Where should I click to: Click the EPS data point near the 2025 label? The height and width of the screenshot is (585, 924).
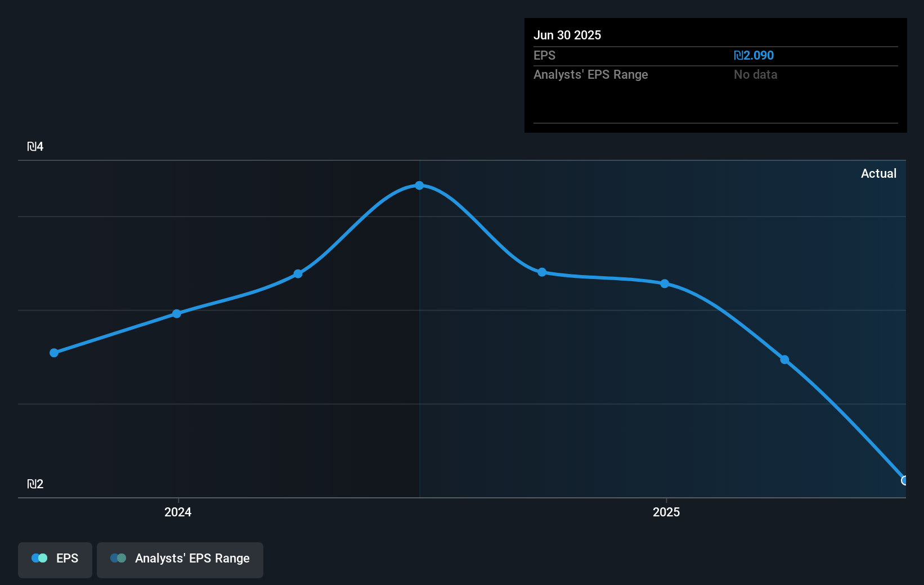[665, 284]
